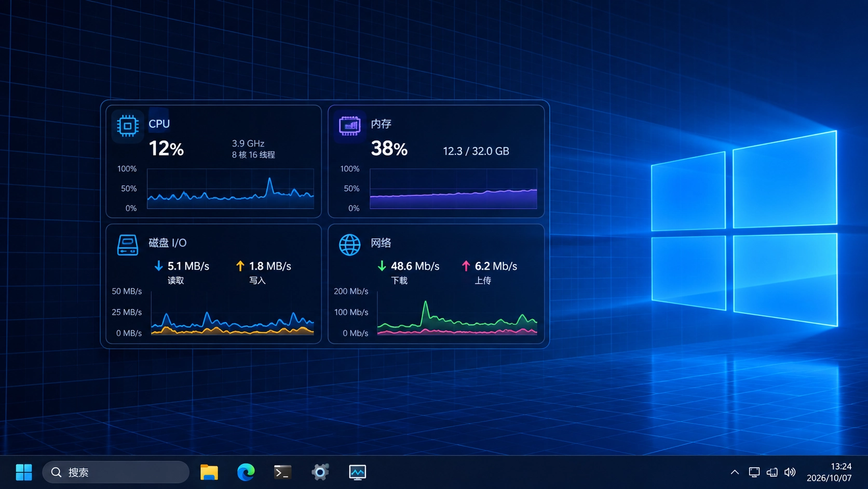Open the Windows Start menu
The height and width of the screenshot is (489, 868).
[24, 472]
